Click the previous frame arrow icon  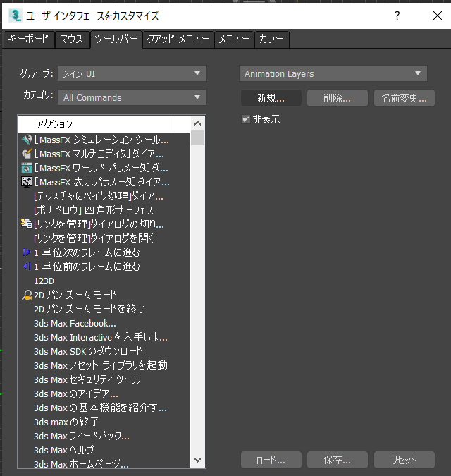coord(27,267)
